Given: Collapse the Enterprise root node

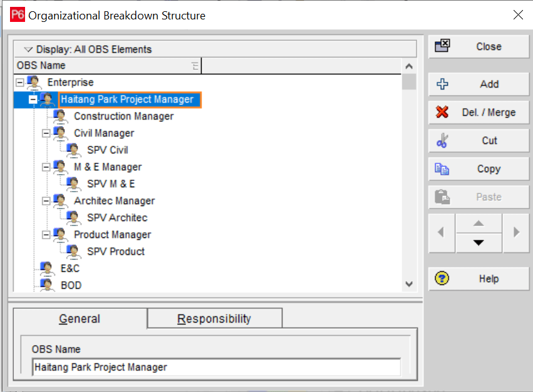Looking at the screenshot, I should [20, 82].
